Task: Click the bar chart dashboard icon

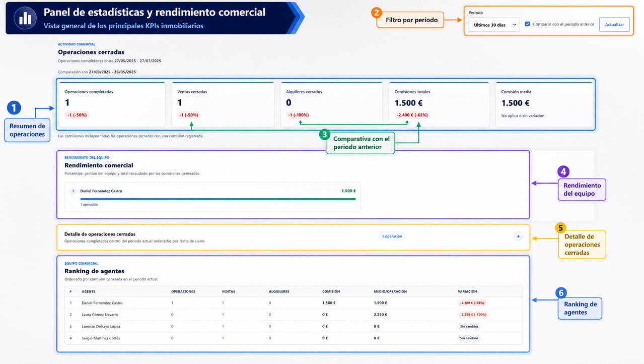Action: point(25,19)
